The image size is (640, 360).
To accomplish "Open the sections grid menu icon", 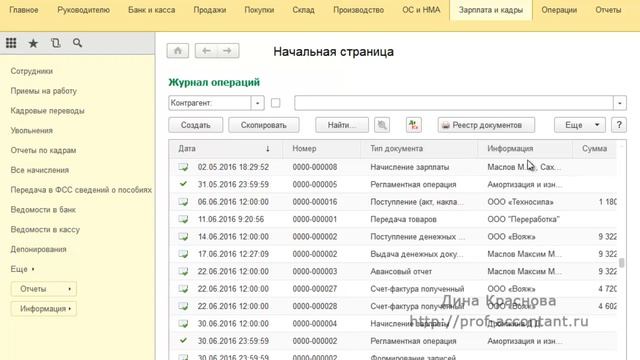I will pyautogui.click(x=11, y=43).
